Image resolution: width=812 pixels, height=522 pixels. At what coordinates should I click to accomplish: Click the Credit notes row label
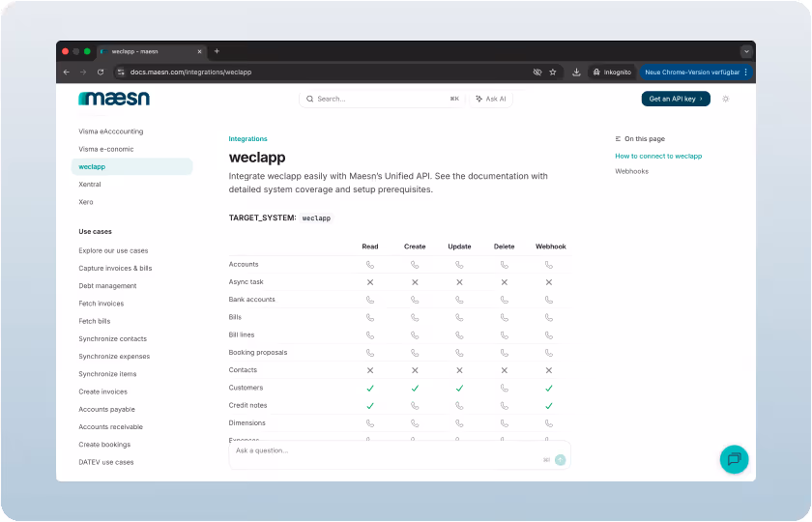248,405
